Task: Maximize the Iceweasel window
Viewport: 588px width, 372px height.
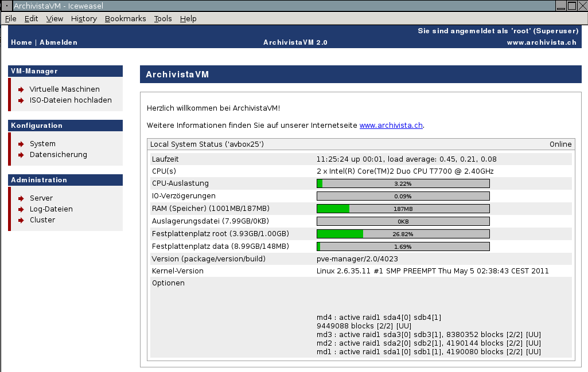Action: (571, 6)
